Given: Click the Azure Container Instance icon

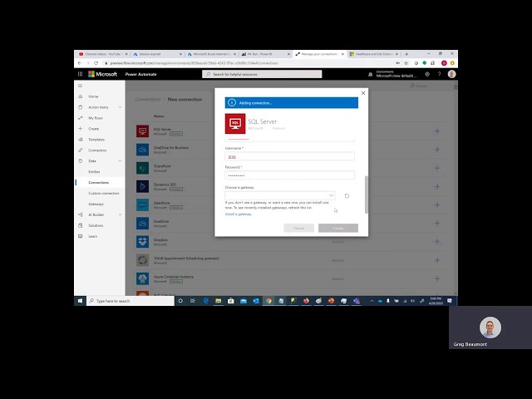Looking at the screenshot, I should [142, 278].
